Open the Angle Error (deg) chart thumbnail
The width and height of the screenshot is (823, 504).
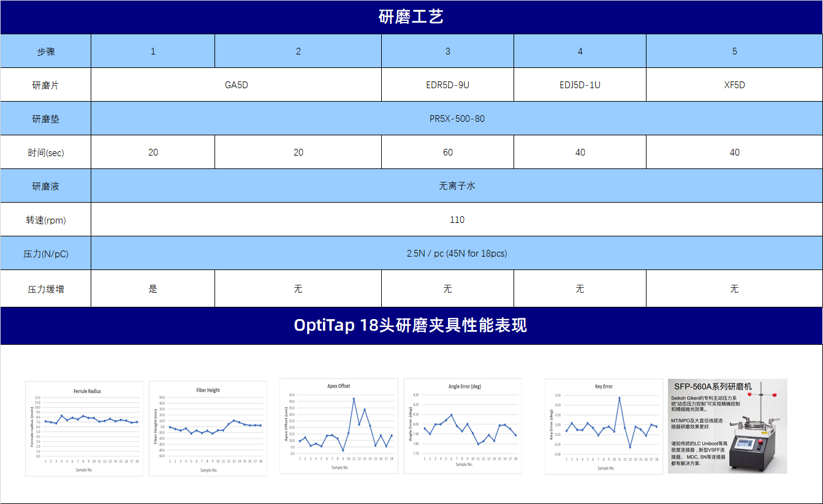463,426
